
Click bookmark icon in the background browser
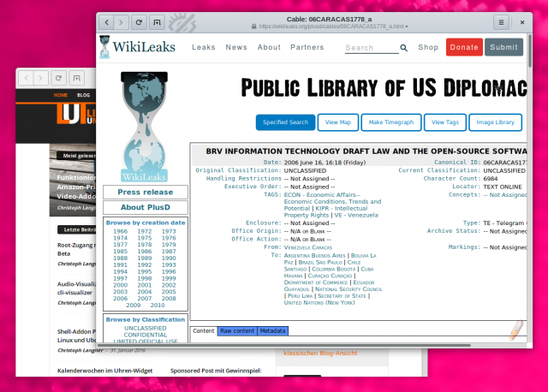[76, 78]
